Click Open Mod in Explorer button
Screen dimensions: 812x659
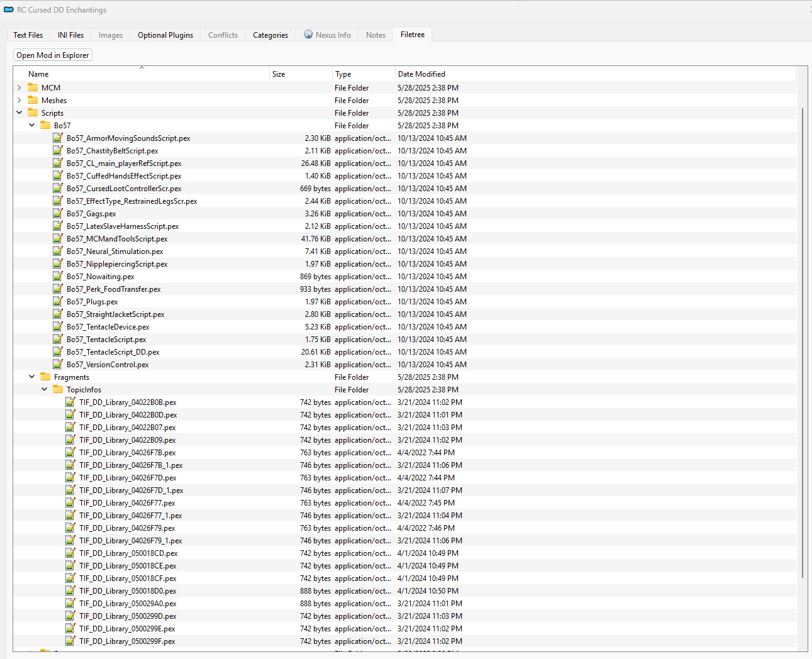click(53, 55)
